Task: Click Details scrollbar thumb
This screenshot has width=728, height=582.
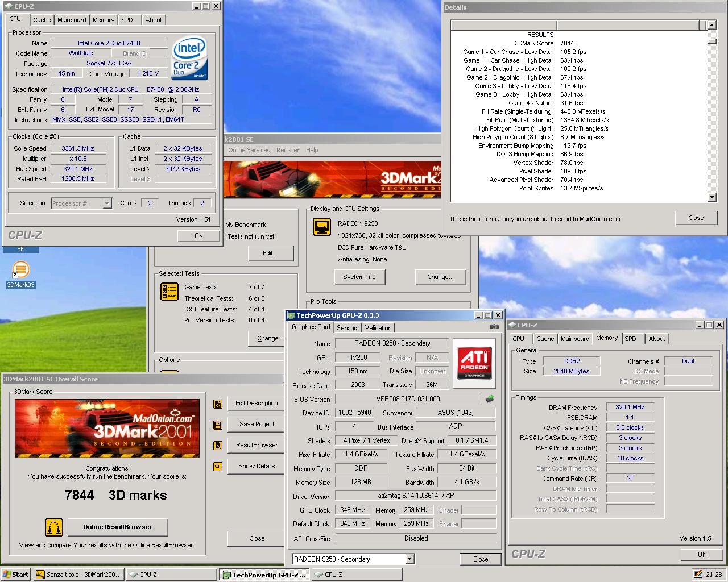Action: click(x=712, y=41)
